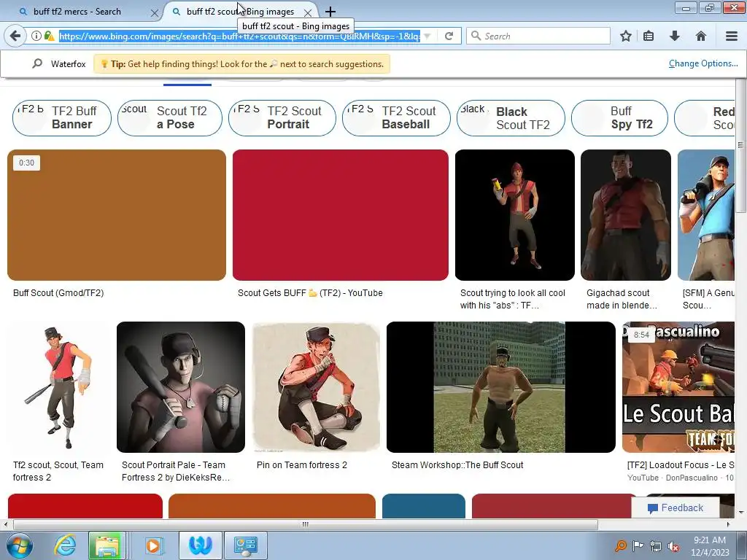The height and width of the screenshot is (560, 747).
Task: Go back using the browser back arrow
Action: pyautogui.click(x=15, y=36)
